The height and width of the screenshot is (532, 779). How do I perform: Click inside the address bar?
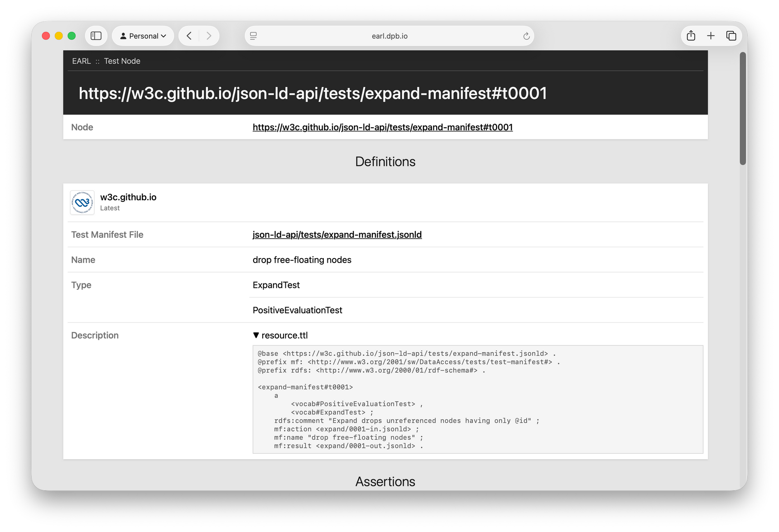pyautogui.click(x=389, y=35)
